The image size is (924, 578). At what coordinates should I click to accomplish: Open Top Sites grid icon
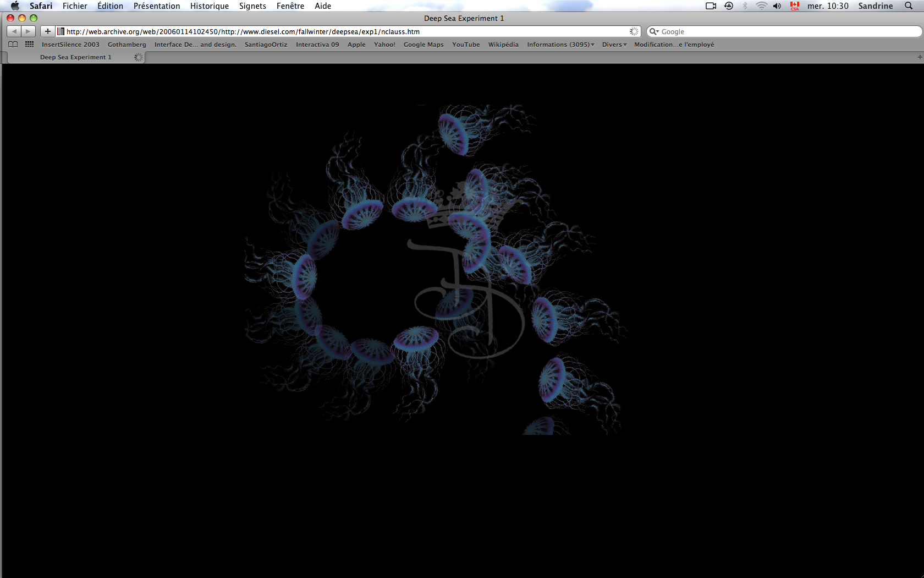point(29,44)
